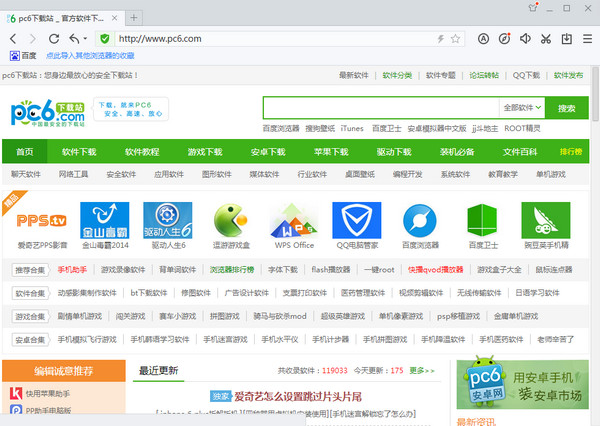Open the 游戏下载 navigation tab
Image resolution: width=600 pixels, height=426 pixels.
(205, 152)
